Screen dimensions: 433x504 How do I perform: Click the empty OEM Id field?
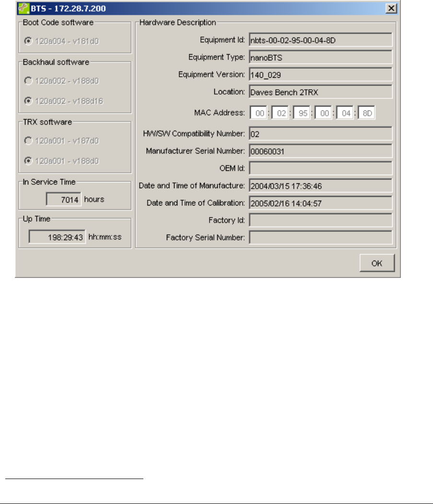point(321,169)
